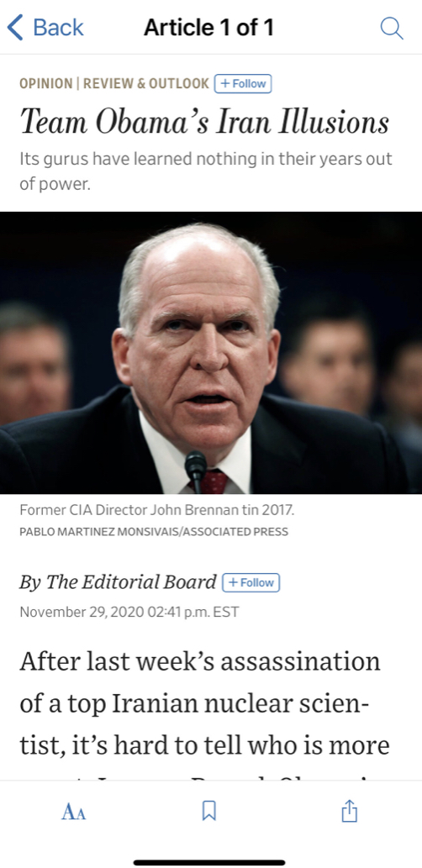Select By The Editorial Board byline
Screen dimensions: 422x868
tap(118, 581)
